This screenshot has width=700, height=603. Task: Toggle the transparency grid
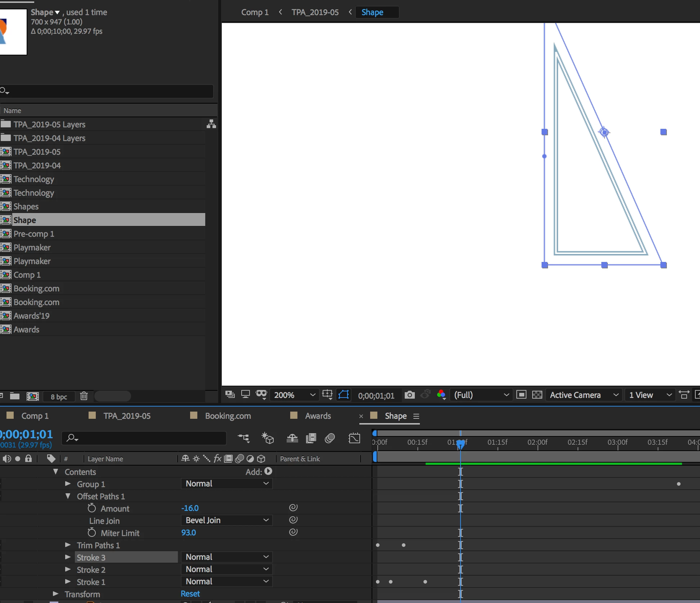(537, 395)
